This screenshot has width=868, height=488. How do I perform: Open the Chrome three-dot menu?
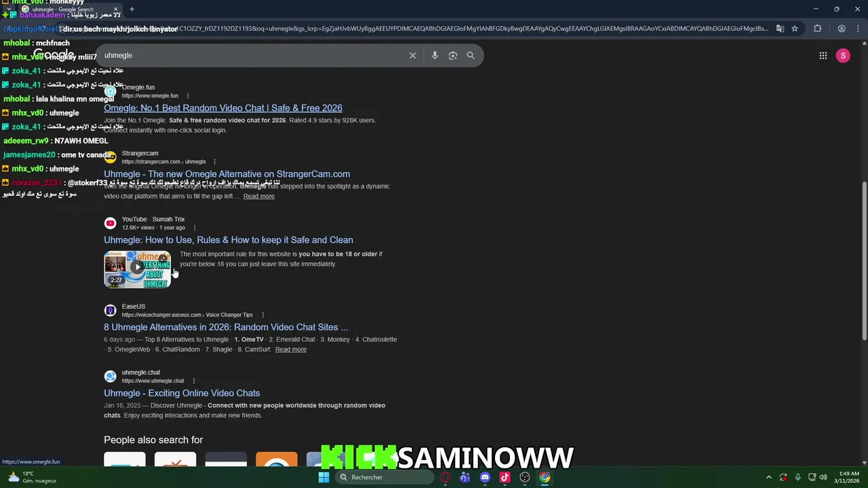[859, 28]
